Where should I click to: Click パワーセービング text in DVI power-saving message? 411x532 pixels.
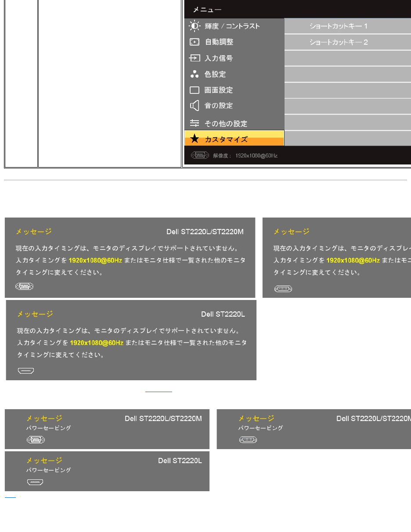(260, 428)
